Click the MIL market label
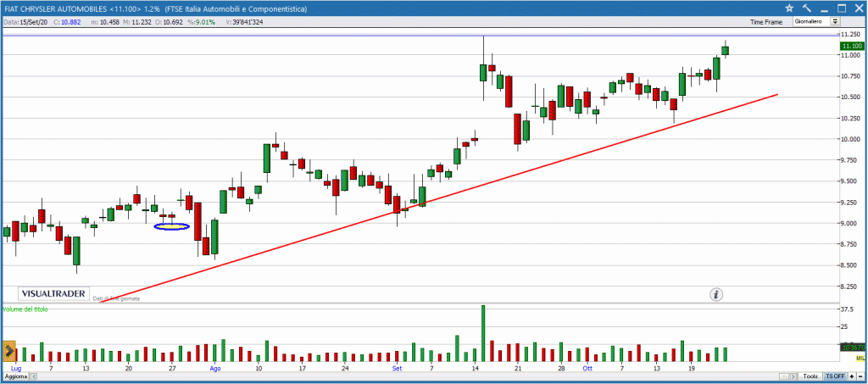The height and width of the screenshot is (384, 868). pos(860,359)
